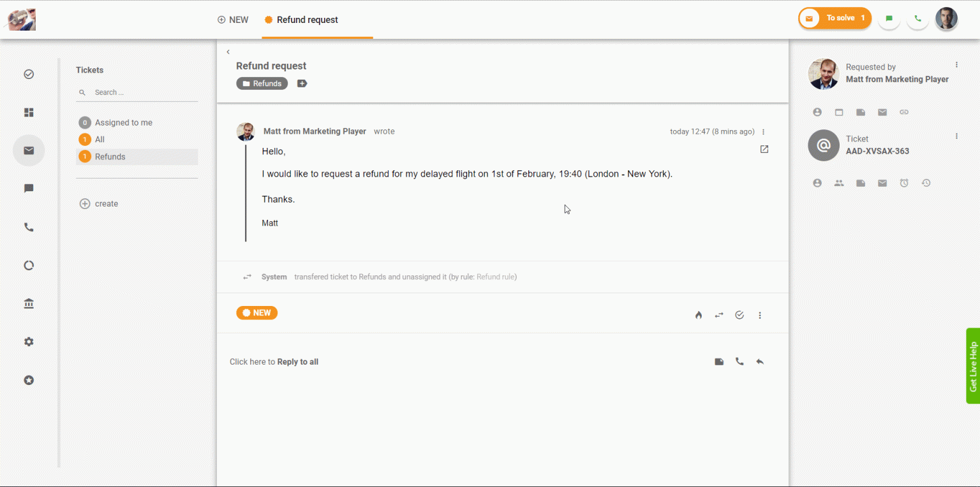Expand the requester options three-dot menu
Screen dimensions: 980x487
point(956,64)
